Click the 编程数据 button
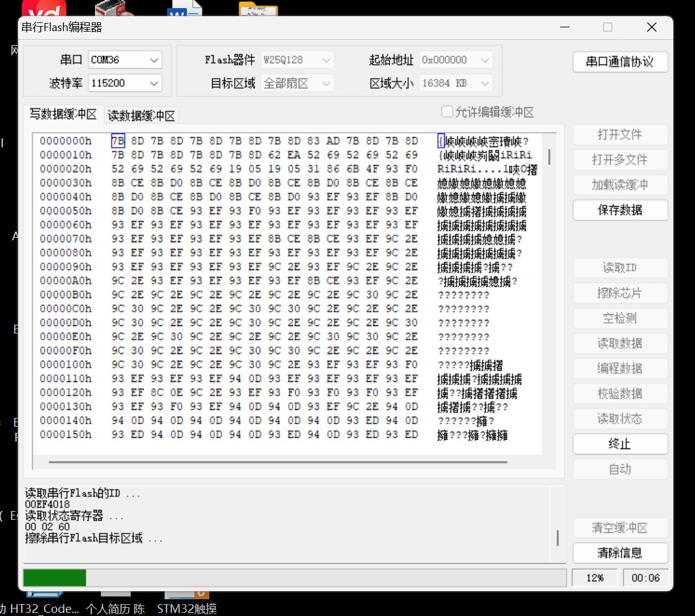Screen dimensions: 695x616 tap(620, 369)
